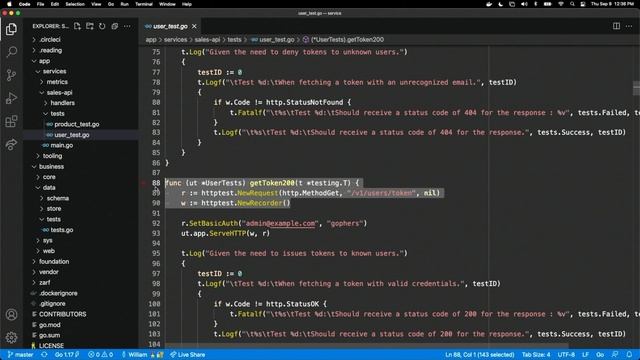
Task: Open the Terminal menu
Action: (x=144, y=4)
